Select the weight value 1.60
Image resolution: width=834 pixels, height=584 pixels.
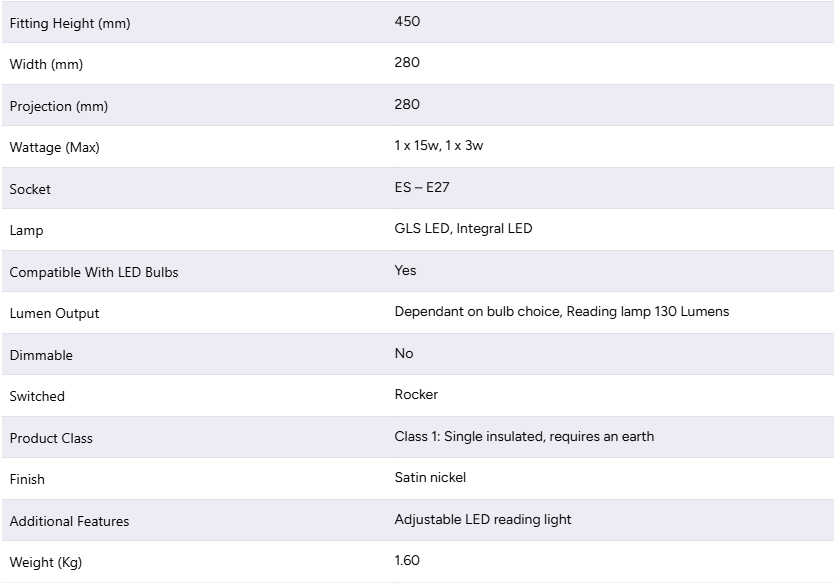pyautogui.click(x=407, y=561)
